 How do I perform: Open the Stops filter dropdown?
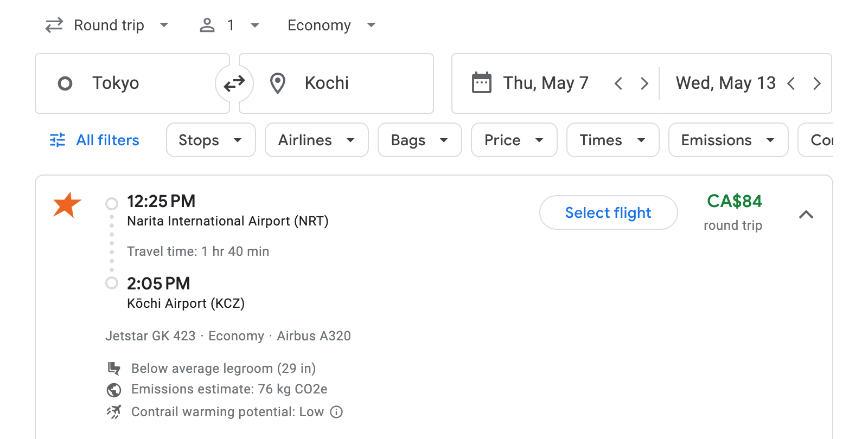pyautogui.click(x=210, y=140)
